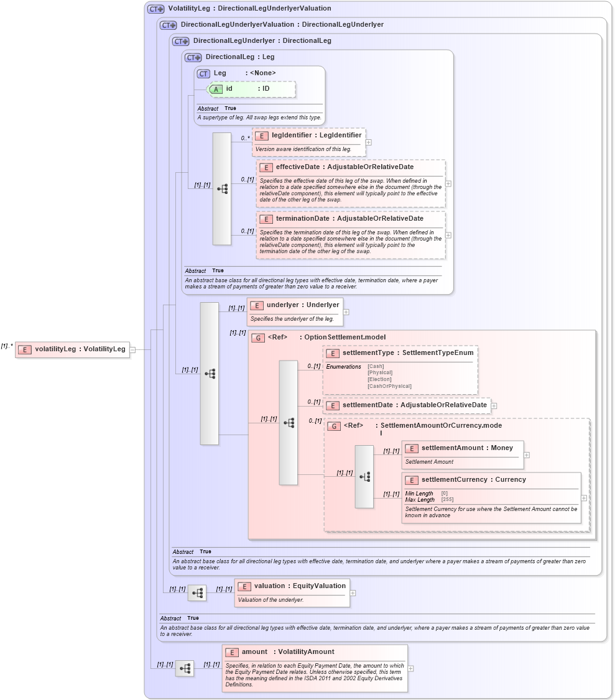Expand the terminationDate element
This screenshot has height=700, width=615.
(x=447, y=235)
